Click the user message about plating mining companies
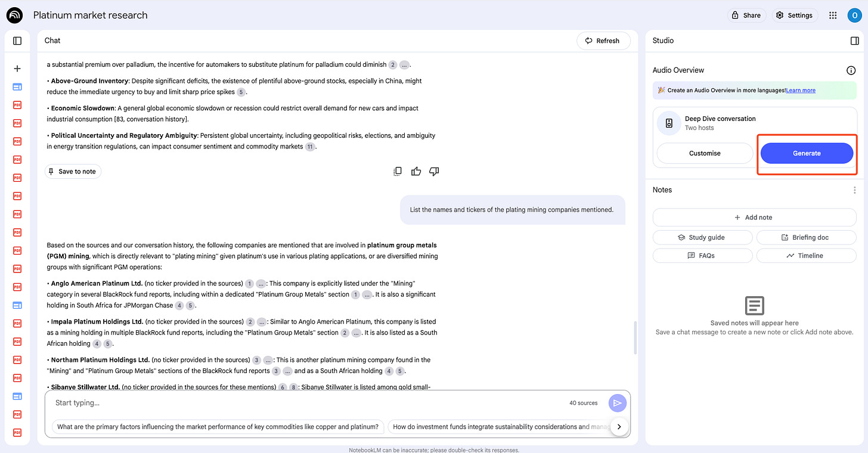Screen dimensions: 868x453 click(512, 210)
